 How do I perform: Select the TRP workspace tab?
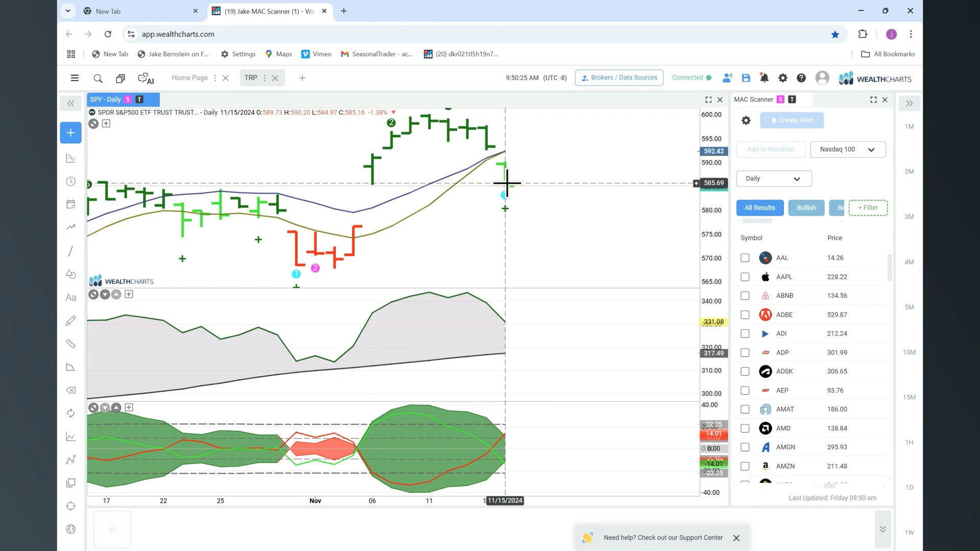[x=251, y=78]
